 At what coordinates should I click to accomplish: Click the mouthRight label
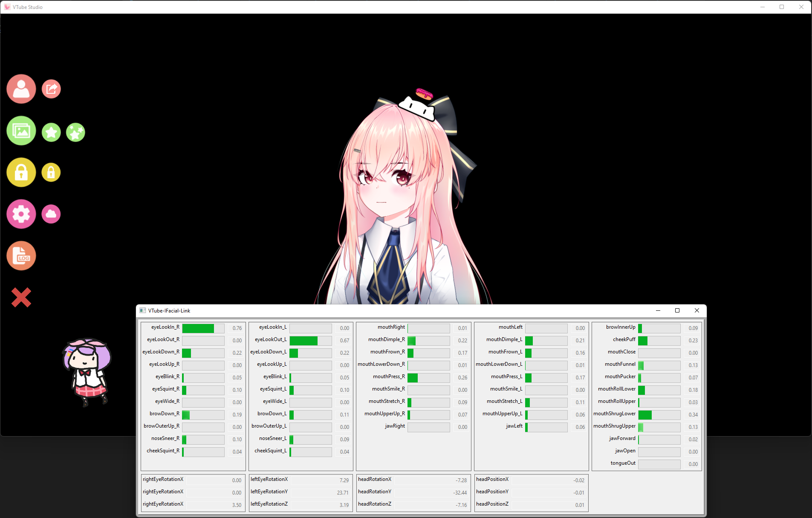[x=391, y=327]
